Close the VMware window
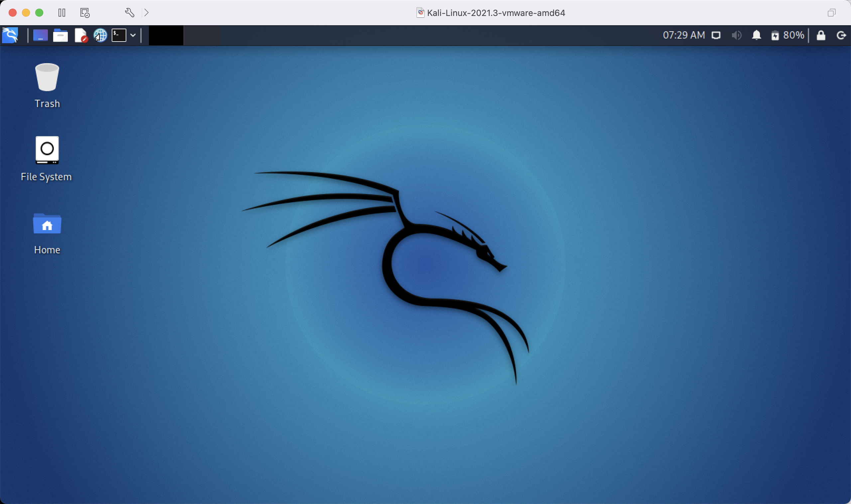851x504 pixels. [13, 13]
